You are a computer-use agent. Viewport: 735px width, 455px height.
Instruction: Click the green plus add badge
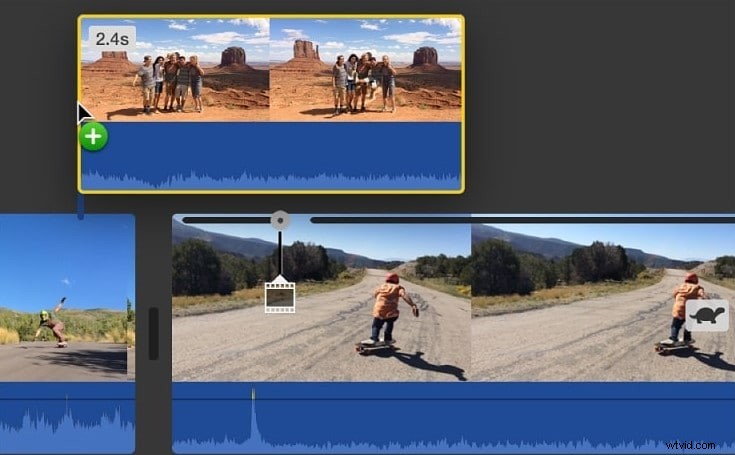93,137
